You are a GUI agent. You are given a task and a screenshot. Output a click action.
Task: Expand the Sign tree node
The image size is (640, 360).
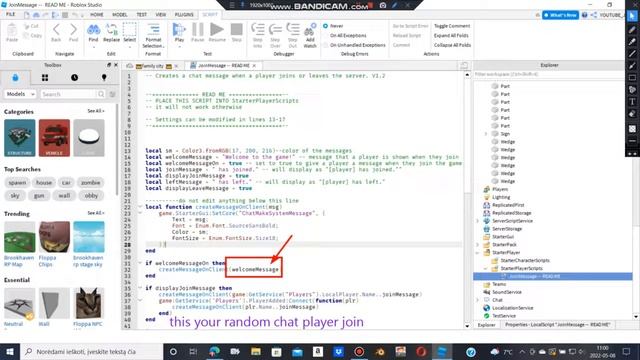click(x=486, y=134)
